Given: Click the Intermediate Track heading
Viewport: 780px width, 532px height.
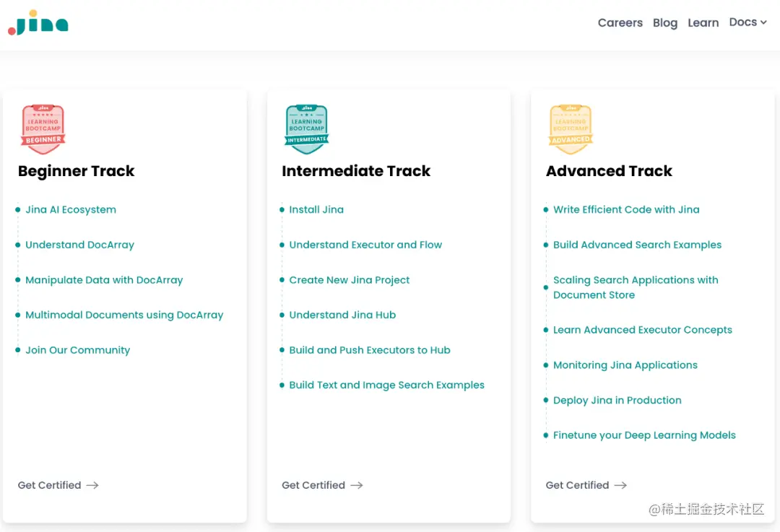Looking at the screenshot, I should coord(356,171).
